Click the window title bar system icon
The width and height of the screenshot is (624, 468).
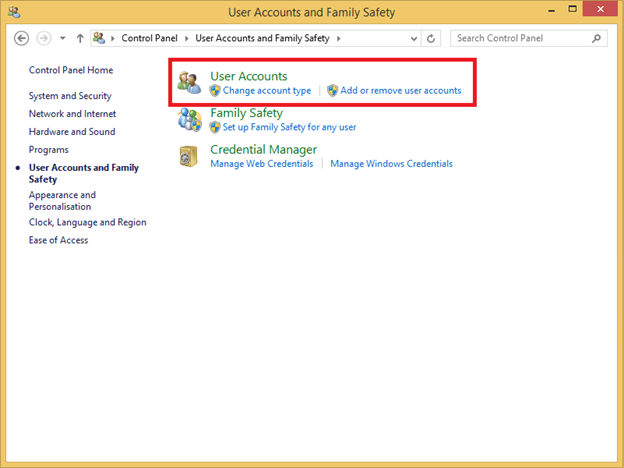pyautogui.click(x=14, y=12)
